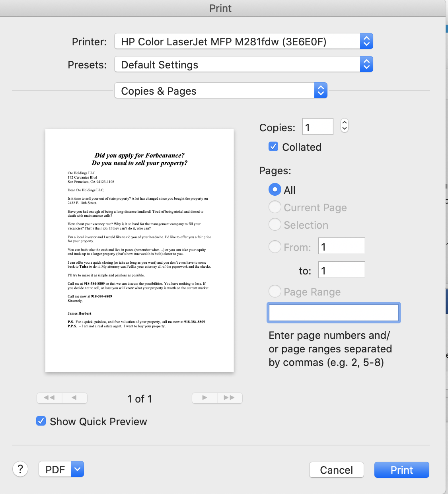
Task: Click the From page number field
Action: [341, 246]
